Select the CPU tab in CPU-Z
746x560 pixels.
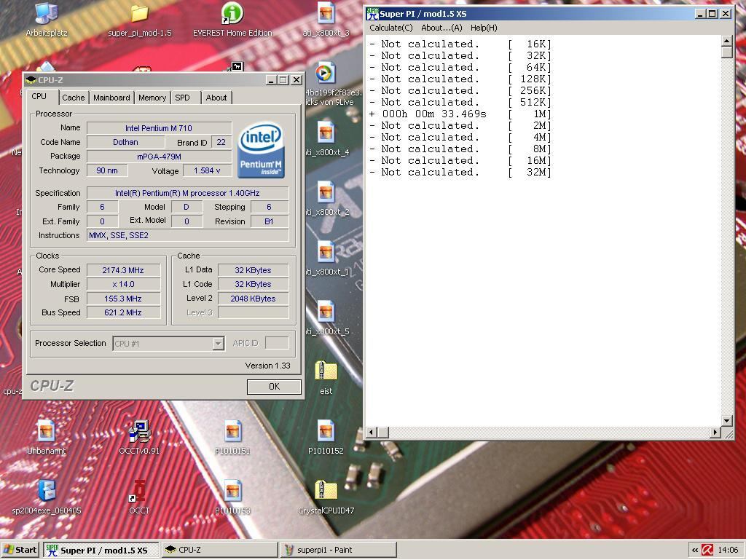tap(39, 97)
